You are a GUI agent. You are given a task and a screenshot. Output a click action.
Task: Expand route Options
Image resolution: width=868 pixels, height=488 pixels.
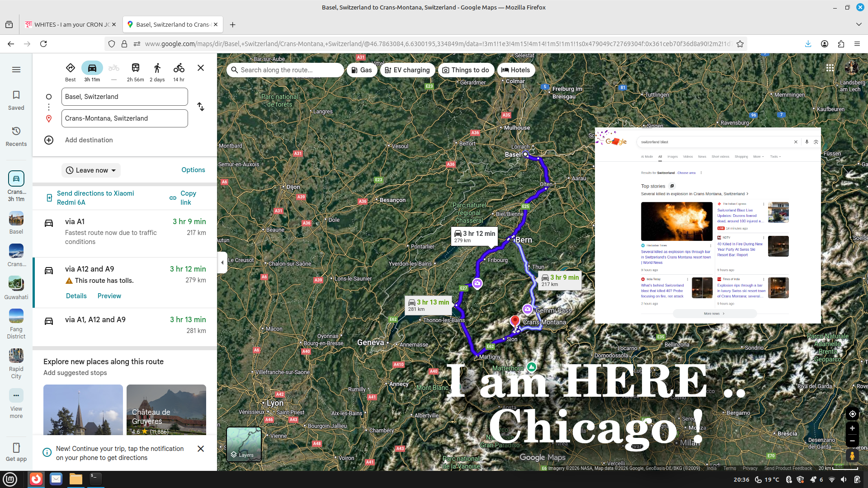(193, 170)
